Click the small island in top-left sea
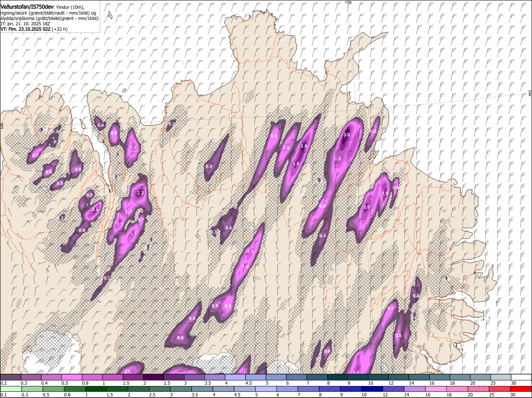Screen dimensions: 532x398 point(109,15)
